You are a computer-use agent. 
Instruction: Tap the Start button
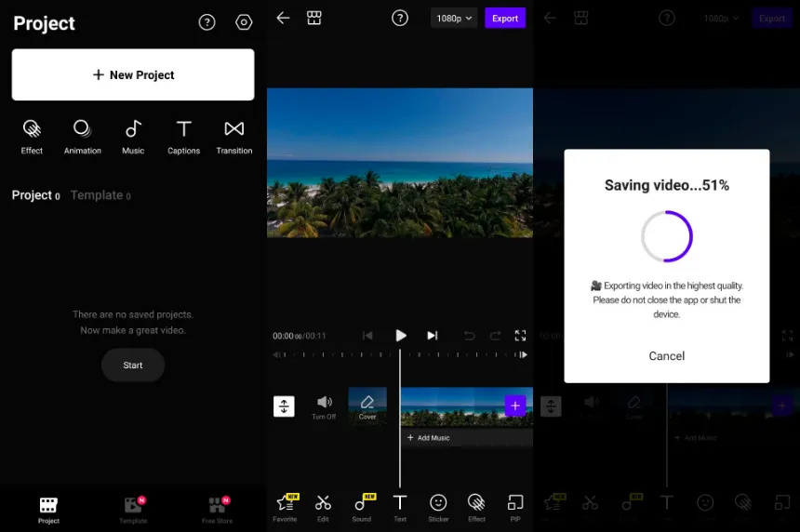pos(133,366)
